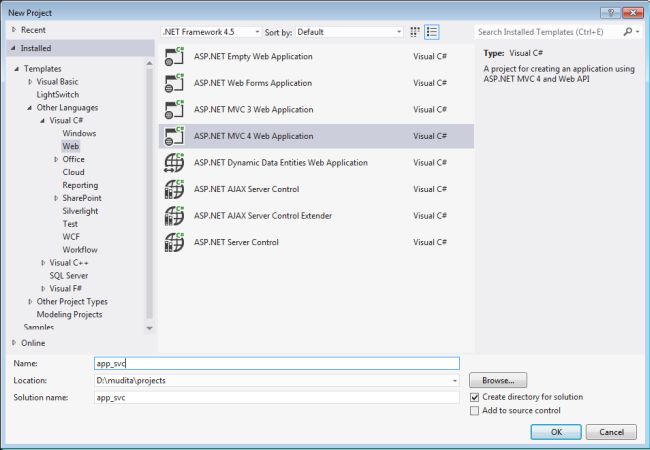
Task: Open the Sort by Default dropdown
Action: point(349,32)
